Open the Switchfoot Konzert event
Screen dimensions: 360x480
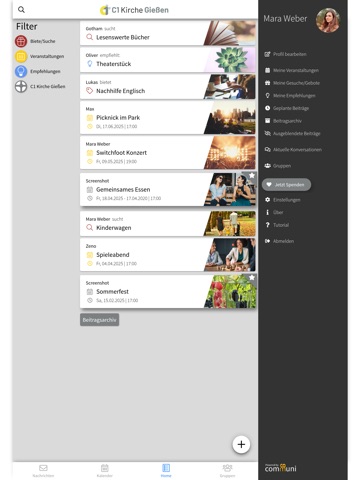tap(168, 153)
